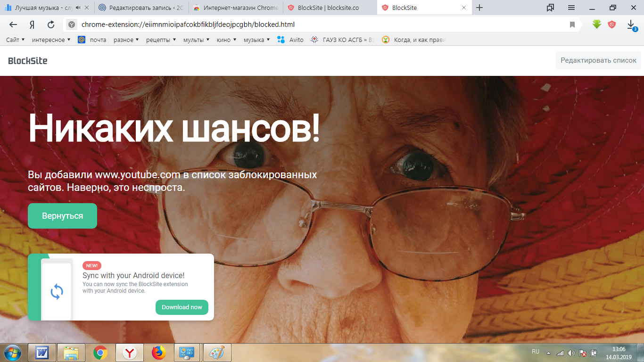
Task: Expand the интересное bookmarks folder
Action: 51,40
